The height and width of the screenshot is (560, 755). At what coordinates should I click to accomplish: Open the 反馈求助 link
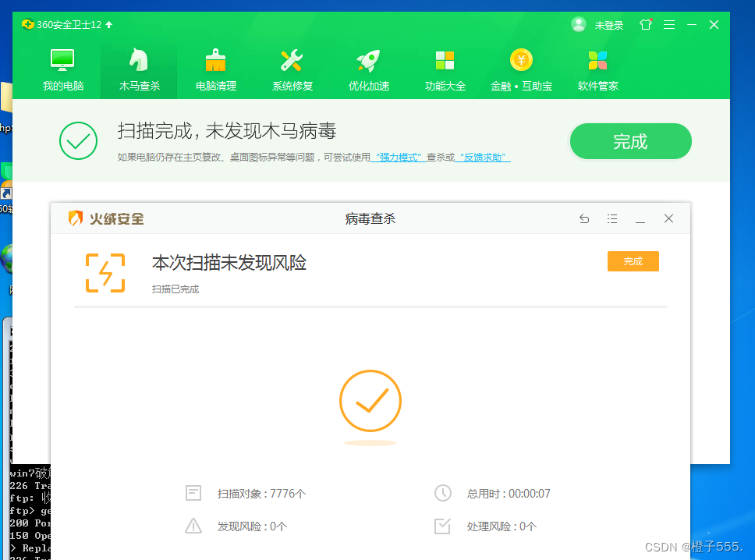pyautogui.click(x=483, y=158)
